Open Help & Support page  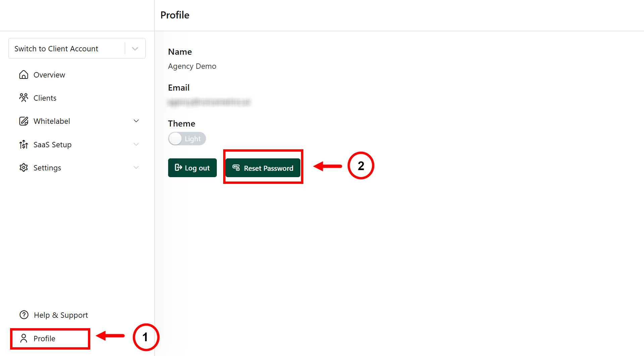click(x=61, y=315)
